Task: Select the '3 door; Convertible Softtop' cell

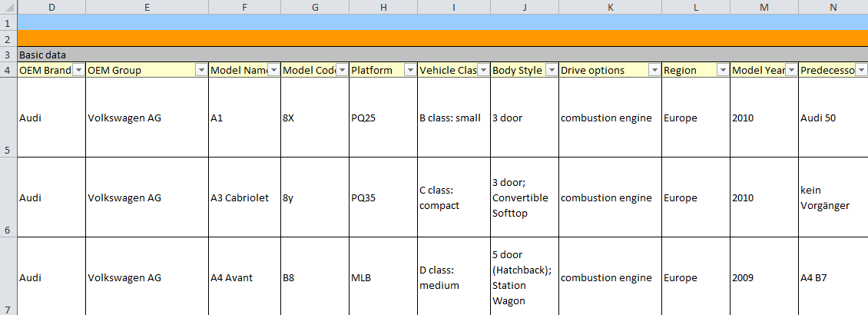Action: pyautogui.click(x=525, y=197)
